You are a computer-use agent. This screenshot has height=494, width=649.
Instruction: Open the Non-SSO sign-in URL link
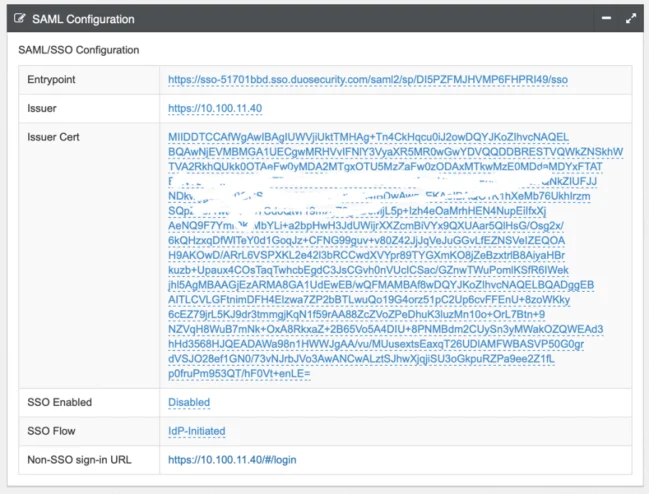click(x=232, y=460)
